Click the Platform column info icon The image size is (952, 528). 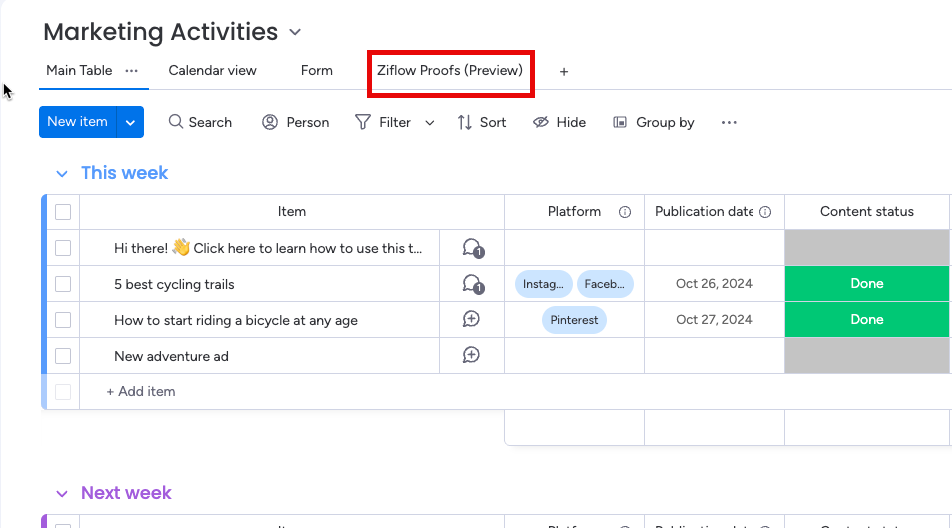pyautogui.click(x=625, y=212)
